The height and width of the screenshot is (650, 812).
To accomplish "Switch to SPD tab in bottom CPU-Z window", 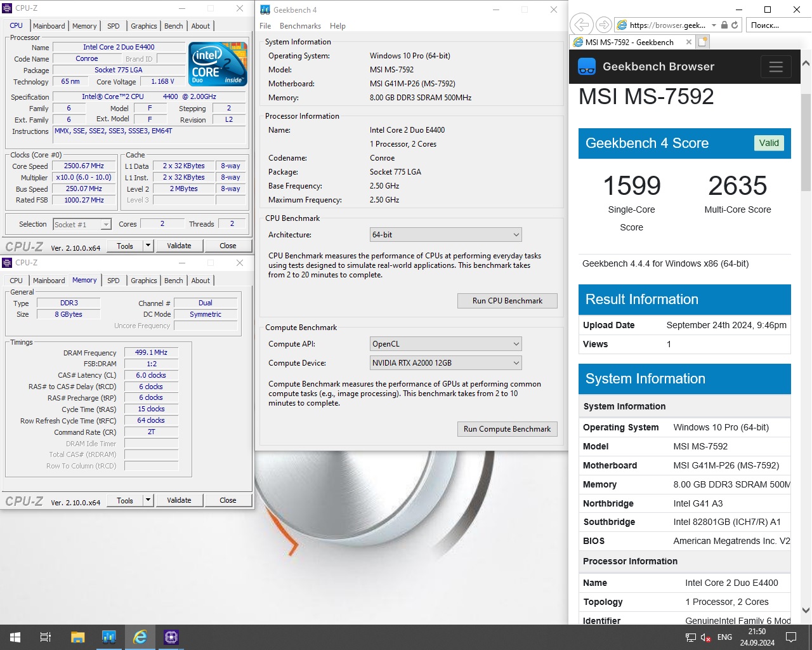I will pos(114,281).
